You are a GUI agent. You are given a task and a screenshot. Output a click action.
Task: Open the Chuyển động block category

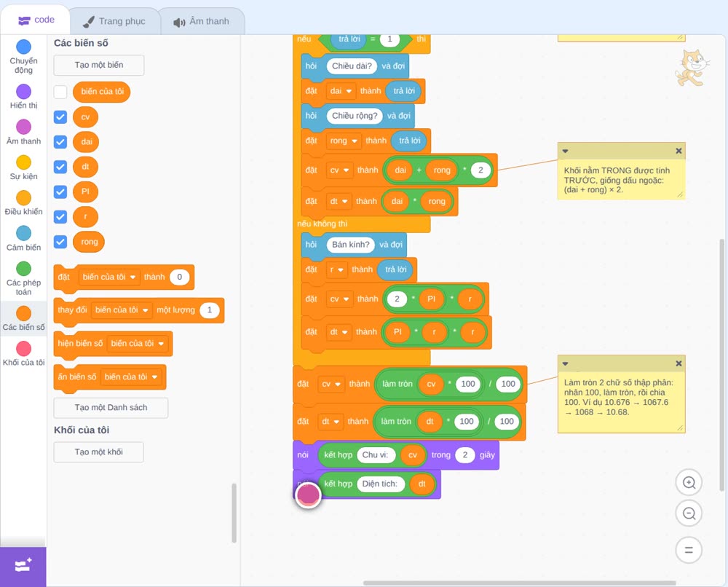[23, 56]
